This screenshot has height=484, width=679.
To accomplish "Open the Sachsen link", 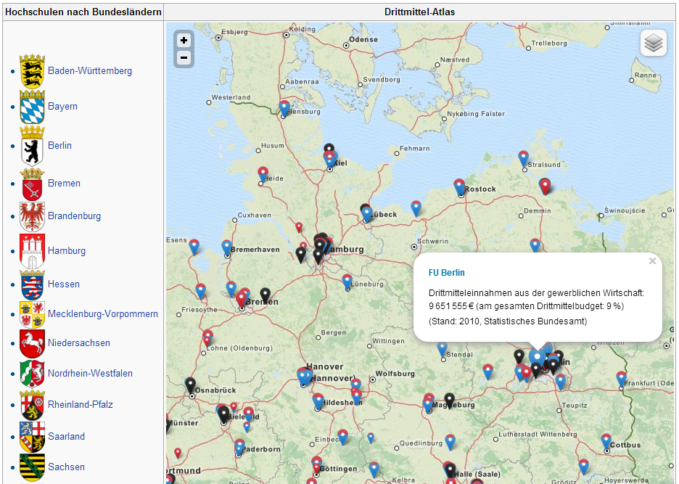I will (x=66, y=467).
